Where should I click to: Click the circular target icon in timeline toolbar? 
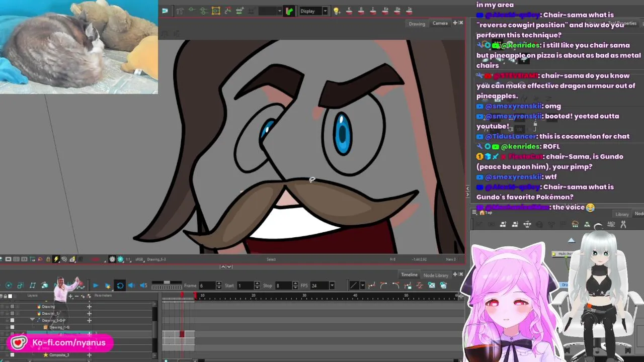coord(9,286)
